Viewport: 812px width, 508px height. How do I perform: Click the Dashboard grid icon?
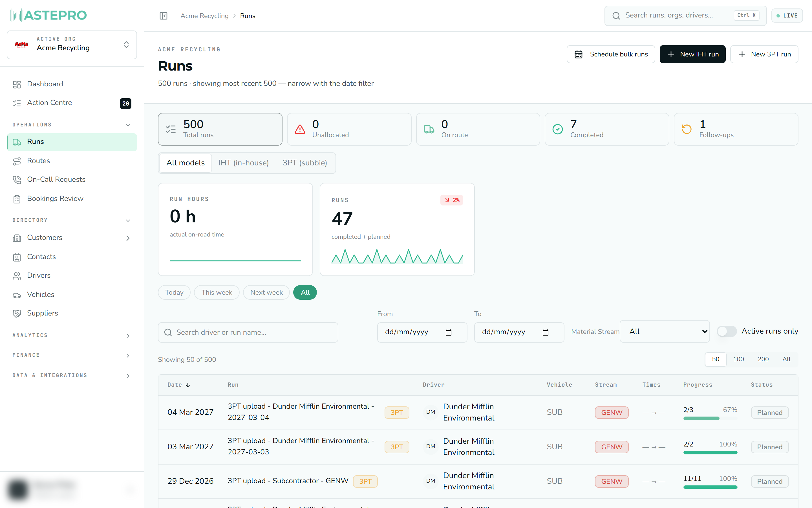pyautogui.click(x=17, y=84)
